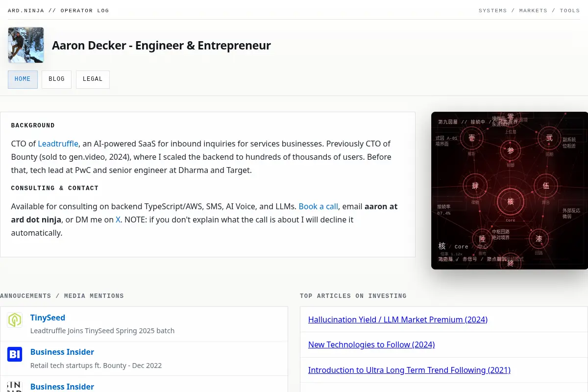Click 'Leadtruffle Joins TinySeed Spring 2025 batch' text
The height and width of the screenshot is (392, 588).
[x=102, y=331]
